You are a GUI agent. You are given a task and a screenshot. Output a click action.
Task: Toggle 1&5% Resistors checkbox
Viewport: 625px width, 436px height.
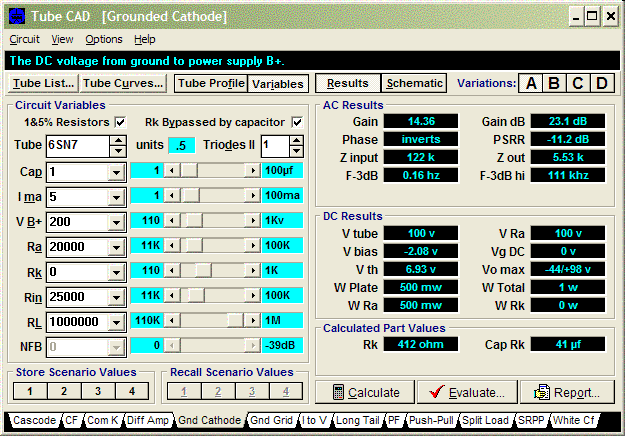pyautogui.click(x=120, y=122)
